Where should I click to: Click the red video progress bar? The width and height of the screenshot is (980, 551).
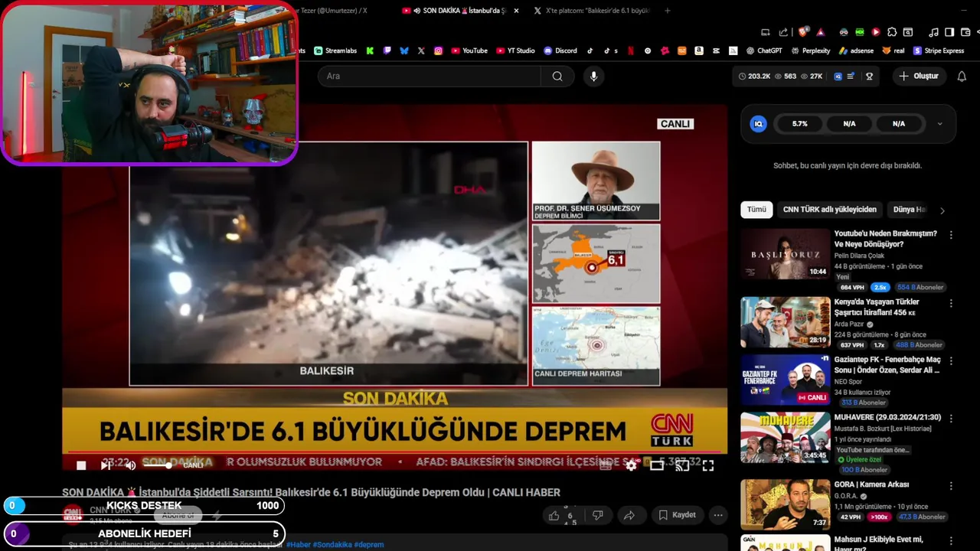(x=394, y=453)
